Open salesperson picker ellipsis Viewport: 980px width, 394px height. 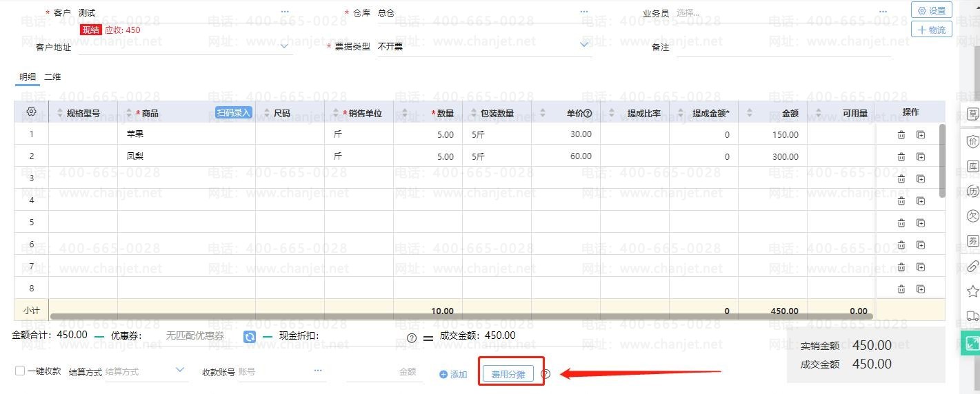(x=883, y=12)
